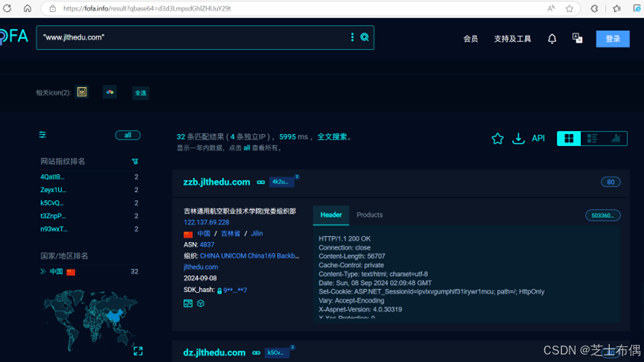Switch to statistics chart view

coord(615,139)
